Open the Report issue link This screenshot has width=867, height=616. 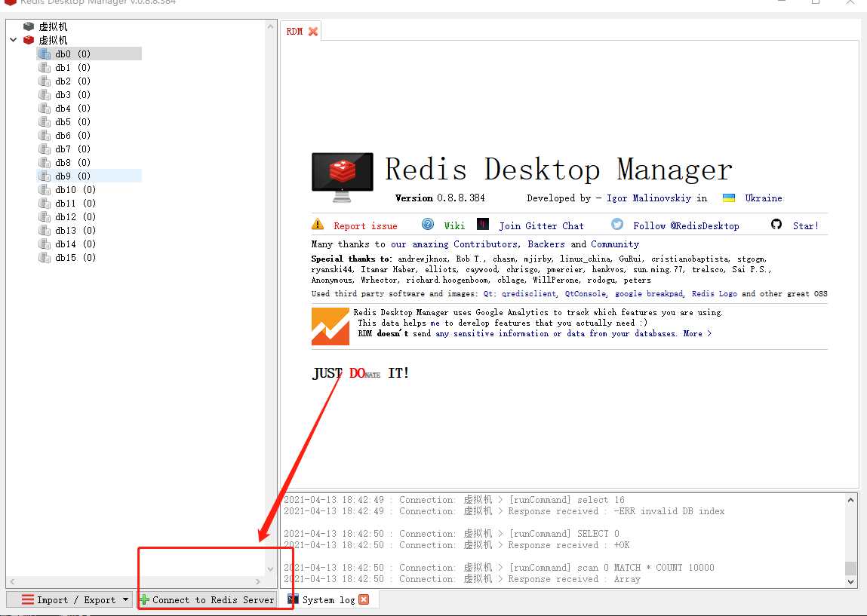[x=365, y=226]
